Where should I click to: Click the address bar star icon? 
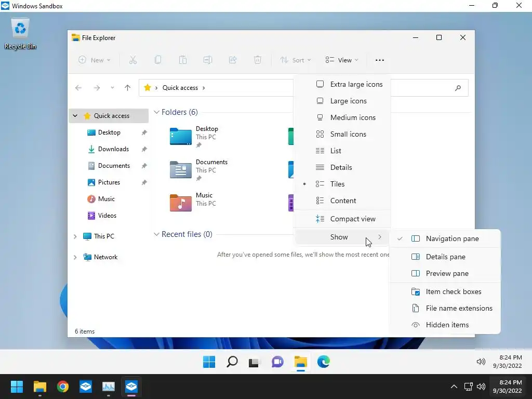tap(147, 87)
